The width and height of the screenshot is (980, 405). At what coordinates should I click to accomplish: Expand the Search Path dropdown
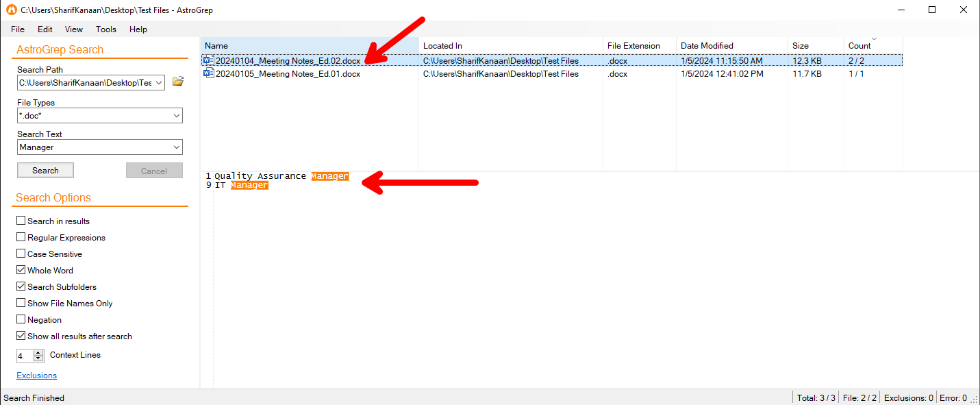[159, 83]
